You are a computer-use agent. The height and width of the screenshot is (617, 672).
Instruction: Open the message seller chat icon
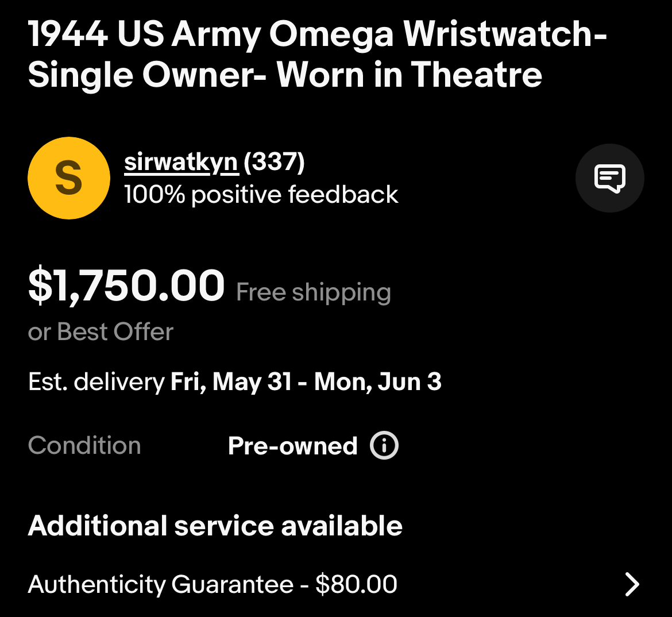[x=609, y=178]
